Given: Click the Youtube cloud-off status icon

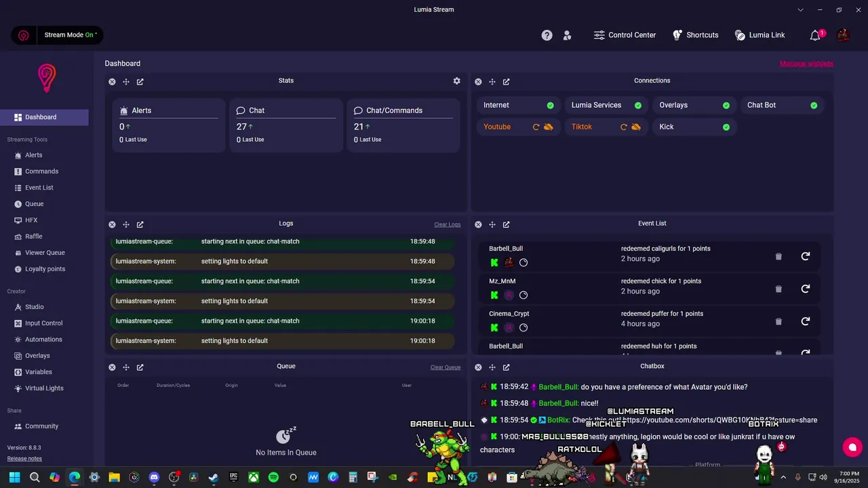Looking at the screenshot, I should [548, 127].
